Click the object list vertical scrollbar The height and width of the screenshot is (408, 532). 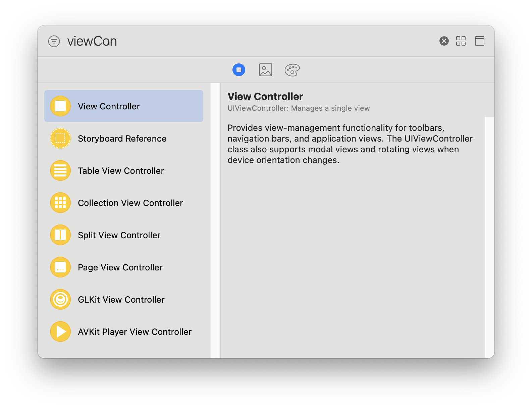point(215,220)
